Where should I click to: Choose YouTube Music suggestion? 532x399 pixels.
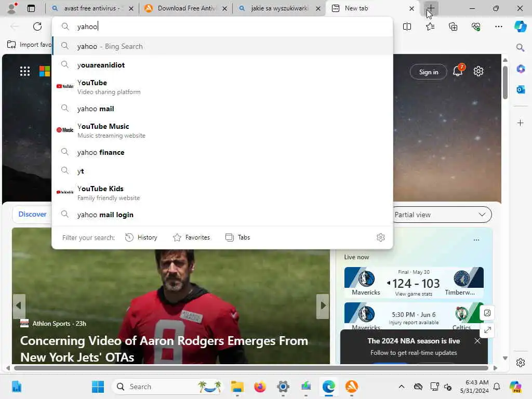click(222, 130)
